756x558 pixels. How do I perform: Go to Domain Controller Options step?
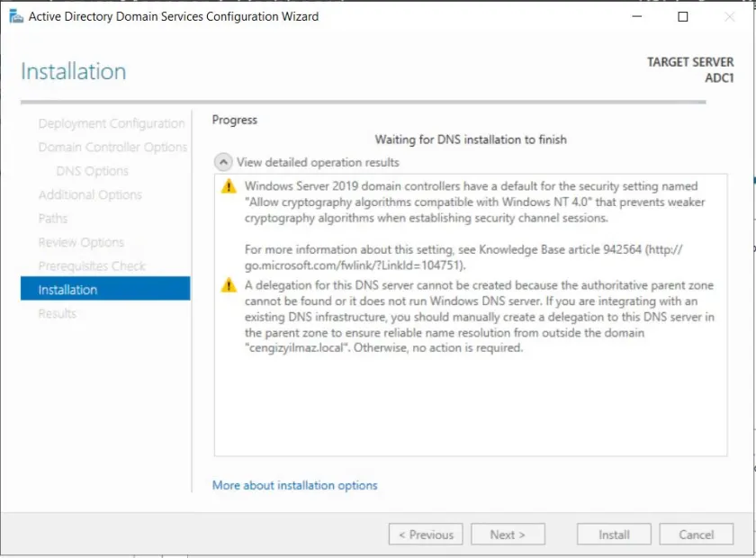point(112,147)
